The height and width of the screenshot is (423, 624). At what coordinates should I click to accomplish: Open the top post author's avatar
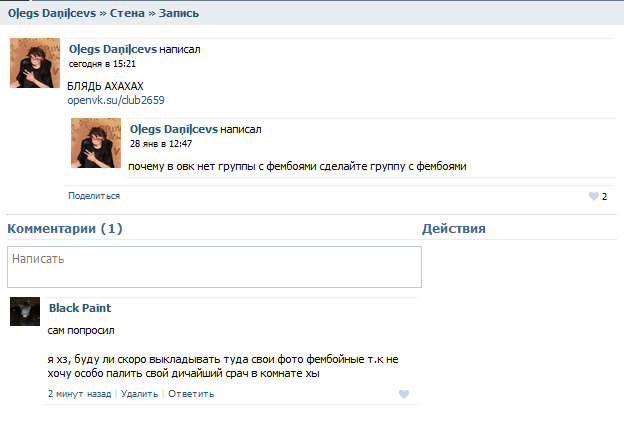35,64
